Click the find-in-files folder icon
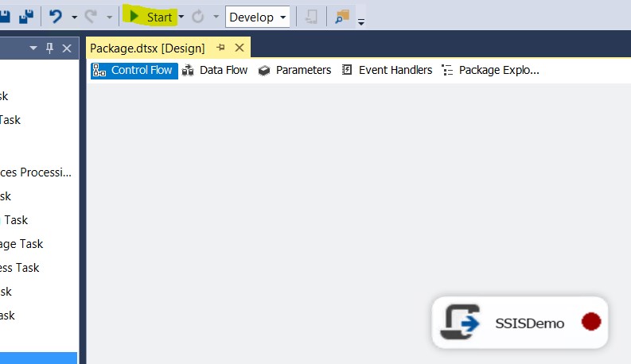The height and width of the screenshot is (364, 631). pyautogui.click(x=342, y=16)
